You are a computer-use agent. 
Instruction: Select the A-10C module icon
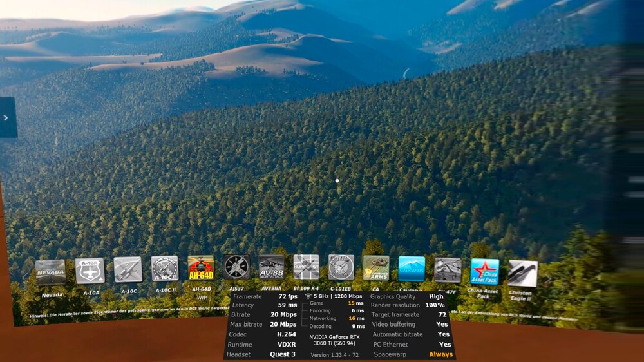128,270
